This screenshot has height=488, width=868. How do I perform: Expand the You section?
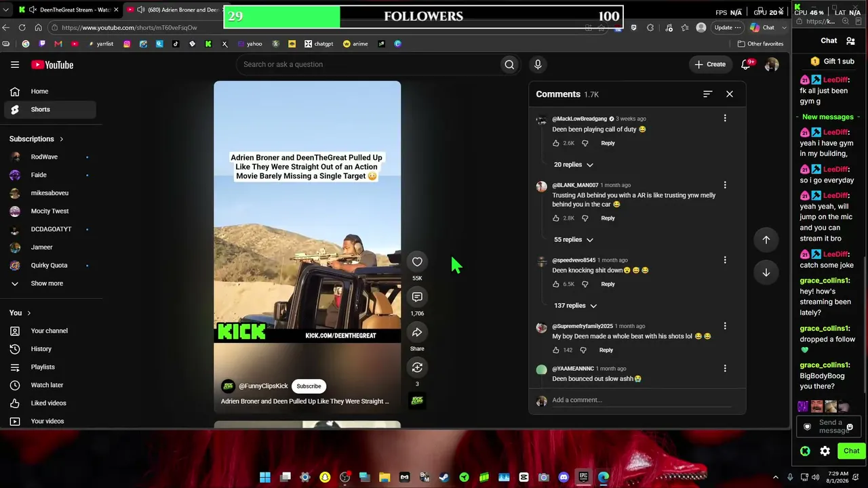pyautogui.click(x=20, y=313)
